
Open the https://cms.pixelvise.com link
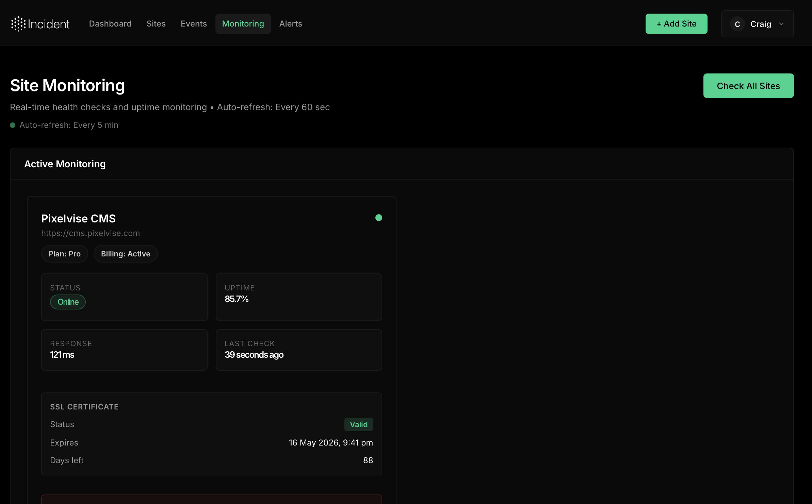click(x=91, y=233)
